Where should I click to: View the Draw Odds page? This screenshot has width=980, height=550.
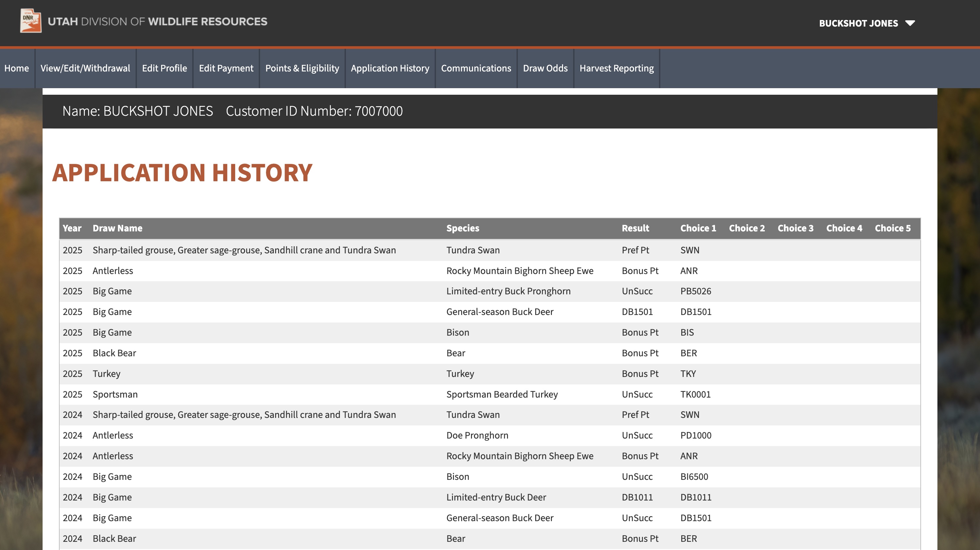pyautogui.click(x=545, y=68)
